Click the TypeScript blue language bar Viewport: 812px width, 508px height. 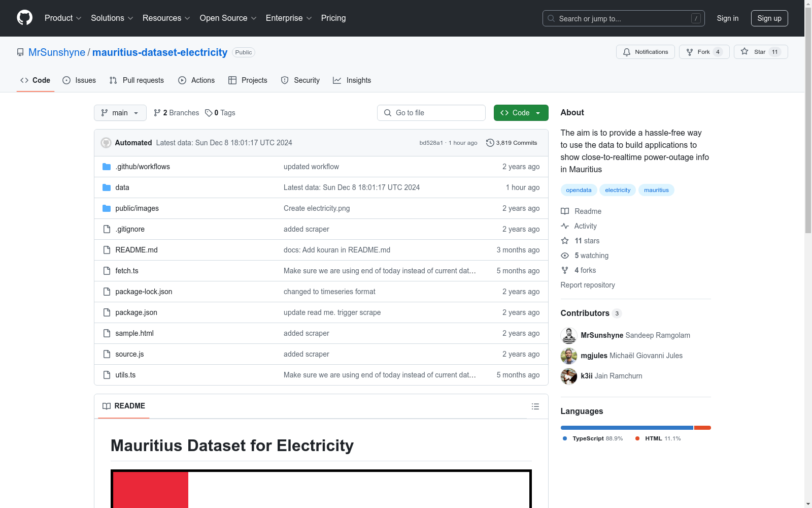pos(627,428)
